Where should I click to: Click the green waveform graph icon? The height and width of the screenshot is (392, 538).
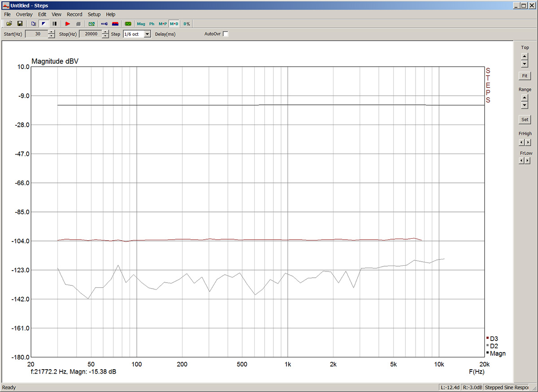[128, 23]
